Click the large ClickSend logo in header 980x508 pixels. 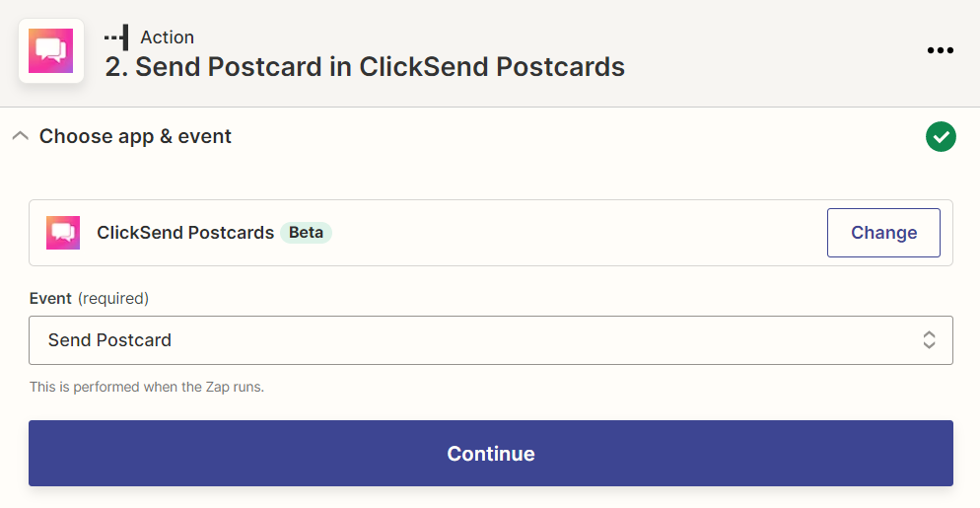point(50,50)
